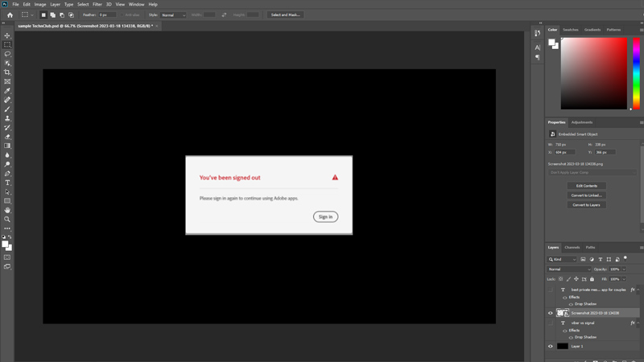Switch to the Channels tab
Image resolution: width=644 pixels, height=362 pixels.
[x=572, y=248]
